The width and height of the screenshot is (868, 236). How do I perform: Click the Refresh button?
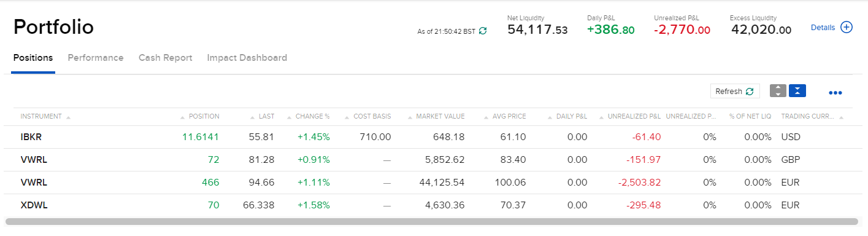[735, 91]
